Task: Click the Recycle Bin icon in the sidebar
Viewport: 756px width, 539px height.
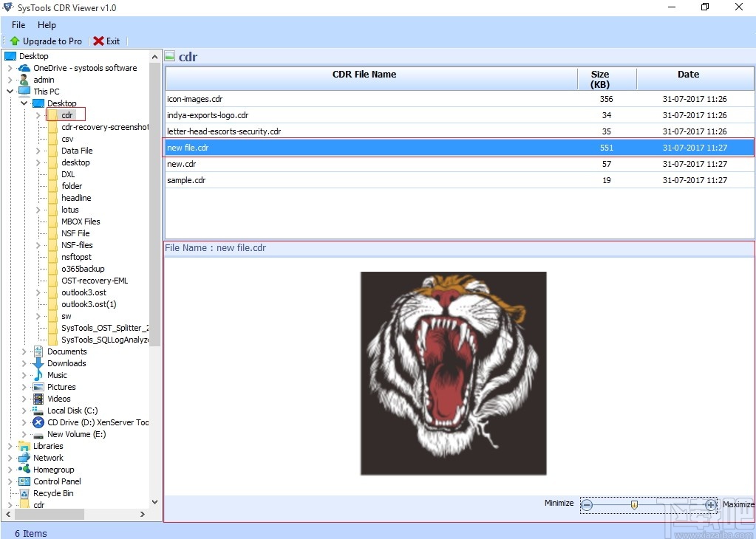Action: point(23,492)
